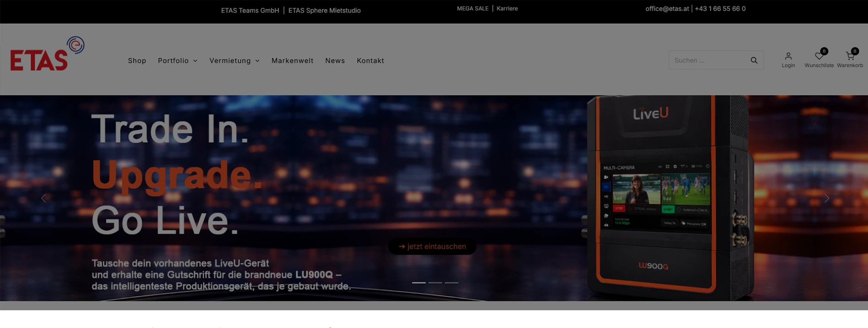Select the first slider indicator

pos(418,283)
